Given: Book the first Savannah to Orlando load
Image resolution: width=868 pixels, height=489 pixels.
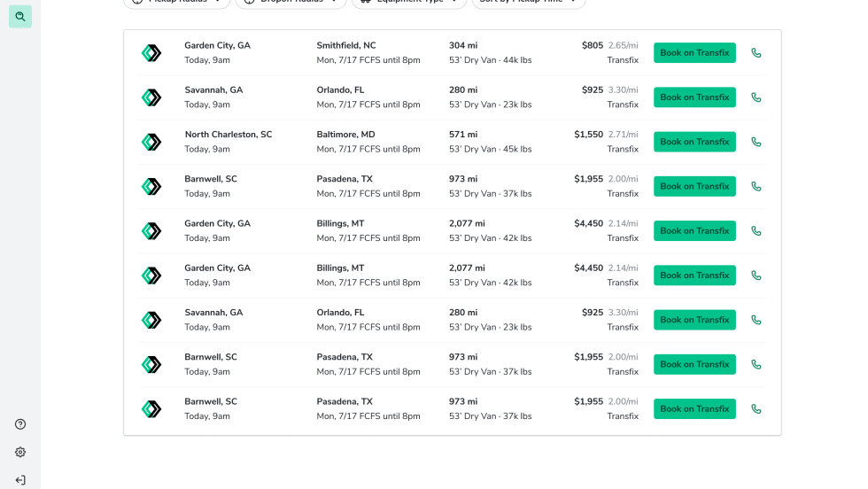Looking at the screenshot, I should [x=694, y=97].
